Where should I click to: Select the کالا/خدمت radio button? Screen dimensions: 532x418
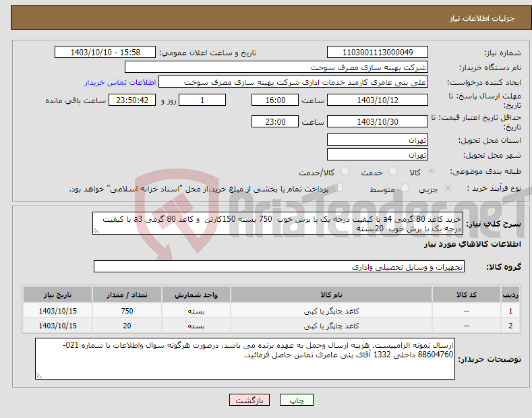coord(345,171)
